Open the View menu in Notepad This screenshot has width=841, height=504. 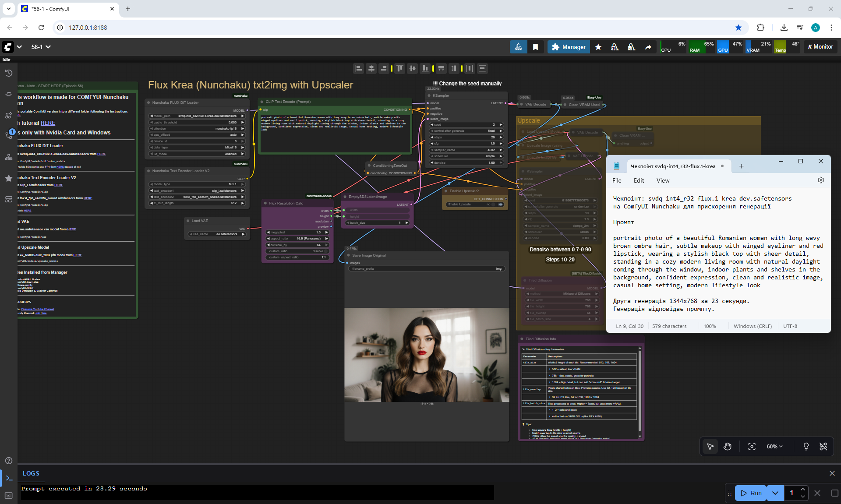663,180
